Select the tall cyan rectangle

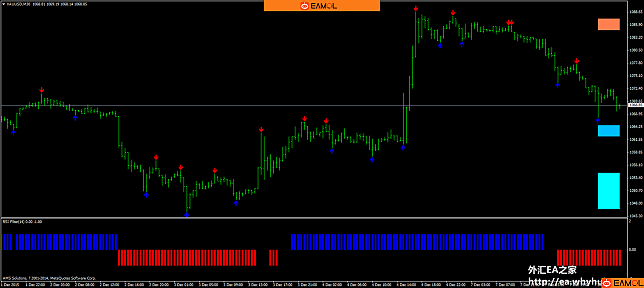coord(608,191)
